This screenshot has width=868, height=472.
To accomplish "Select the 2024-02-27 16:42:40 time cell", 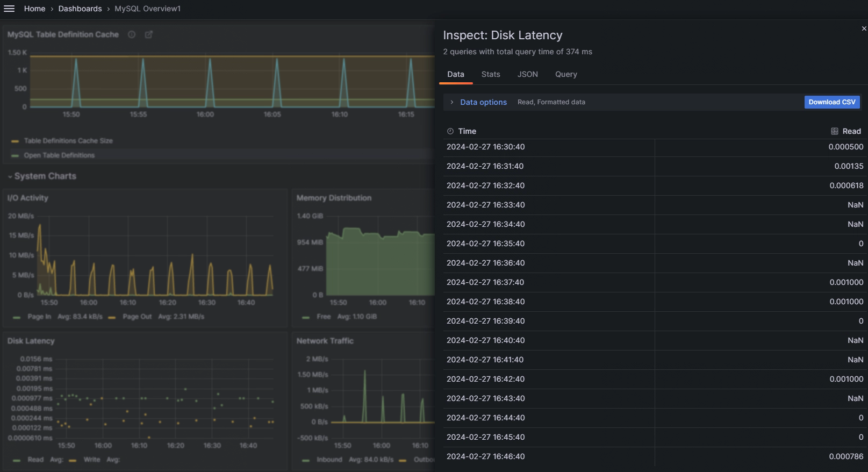I will pyautogui.click(x=549, y=379).
